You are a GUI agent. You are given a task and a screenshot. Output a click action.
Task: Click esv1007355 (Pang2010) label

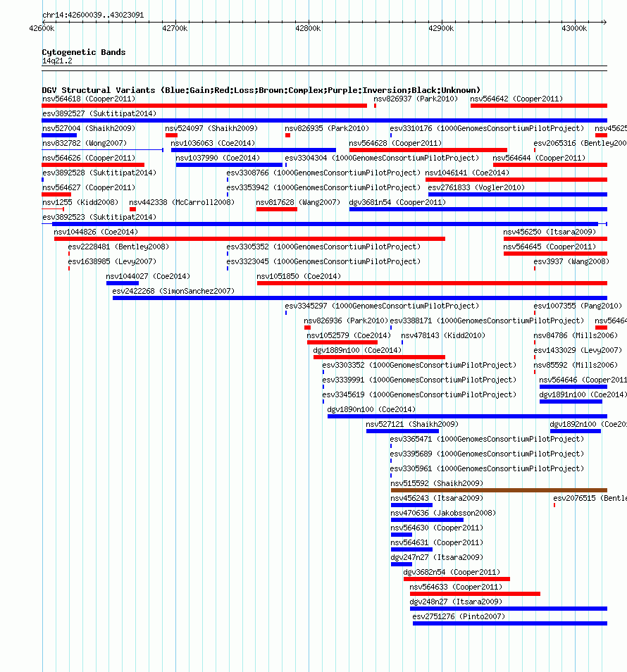click(578, 306)
